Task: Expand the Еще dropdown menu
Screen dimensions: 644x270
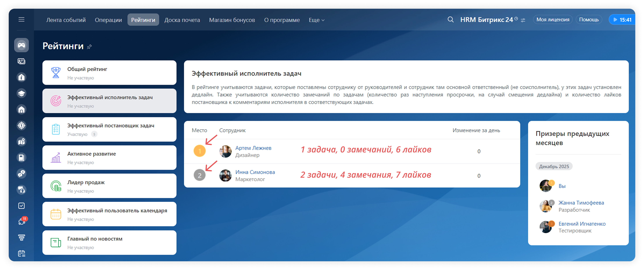Action: click(x=316, y=20)
